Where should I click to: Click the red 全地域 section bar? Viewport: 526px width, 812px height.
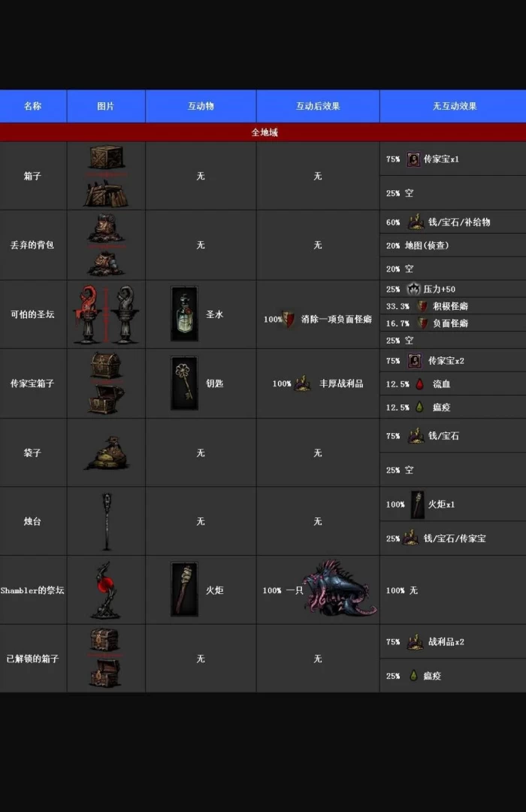click(263, 132)
